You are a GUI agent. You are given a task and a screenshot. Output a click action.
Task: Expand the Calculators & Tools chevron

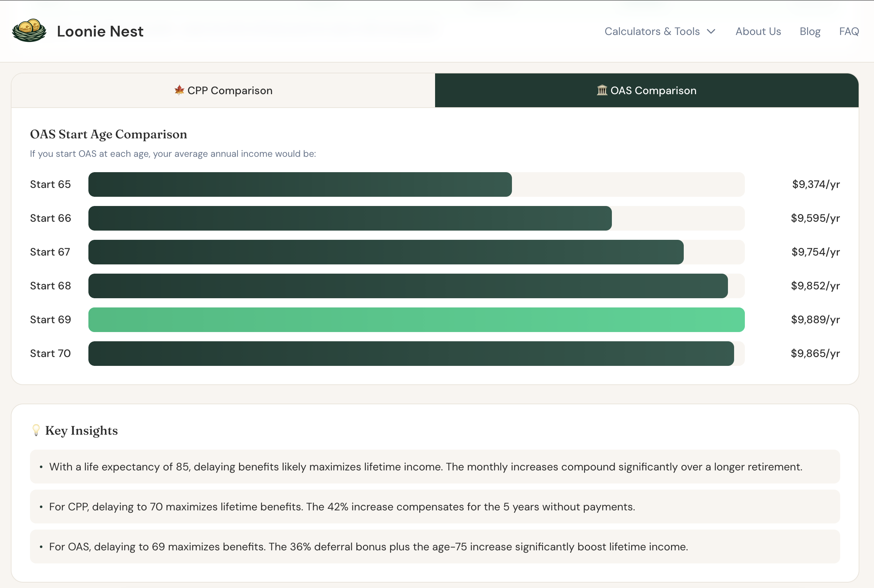tap(711, 32)
